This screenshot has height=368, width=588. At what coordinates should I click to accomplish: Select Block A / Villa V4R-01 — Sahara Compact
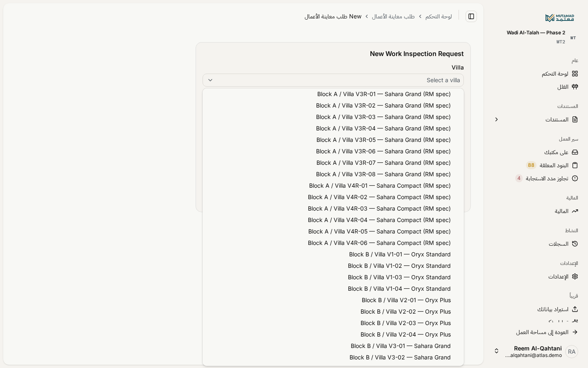pos(333,186)
